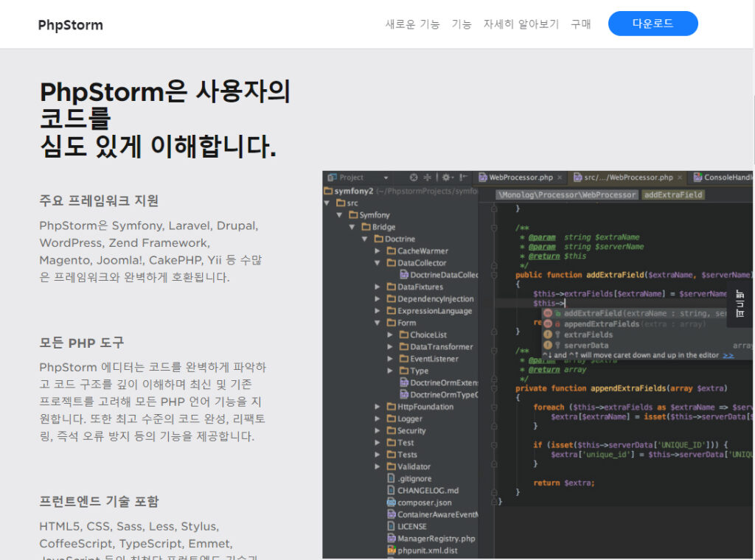Viewport: 755px width, 560px height.
Task: Click the composer.json file icon
Action: point(392,503)
